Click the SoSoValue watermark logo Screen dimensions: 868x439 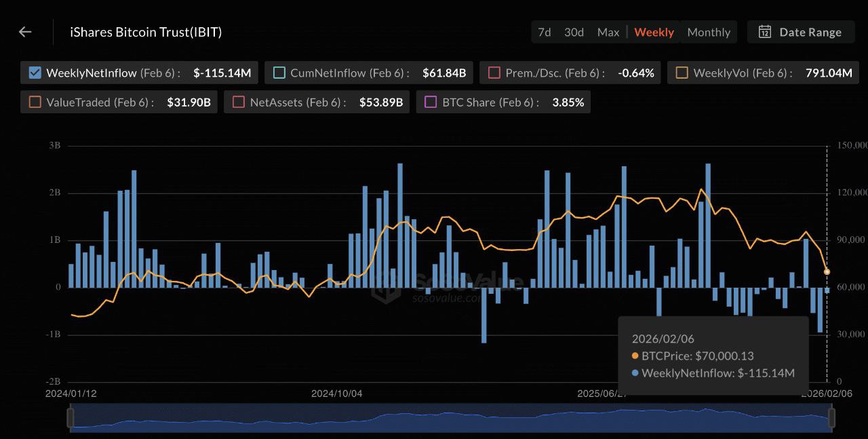coord(388,286)
